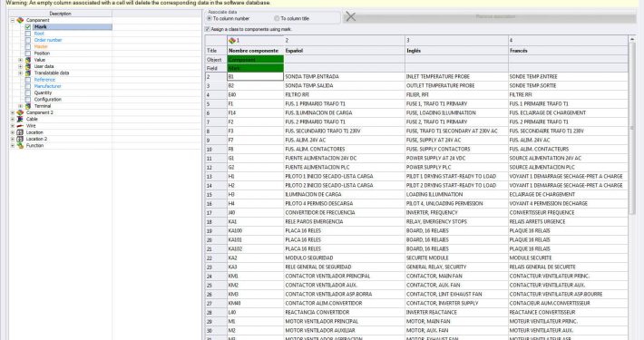
Task: Click the green Field cell in column 1
Action: tap(256, 68)
